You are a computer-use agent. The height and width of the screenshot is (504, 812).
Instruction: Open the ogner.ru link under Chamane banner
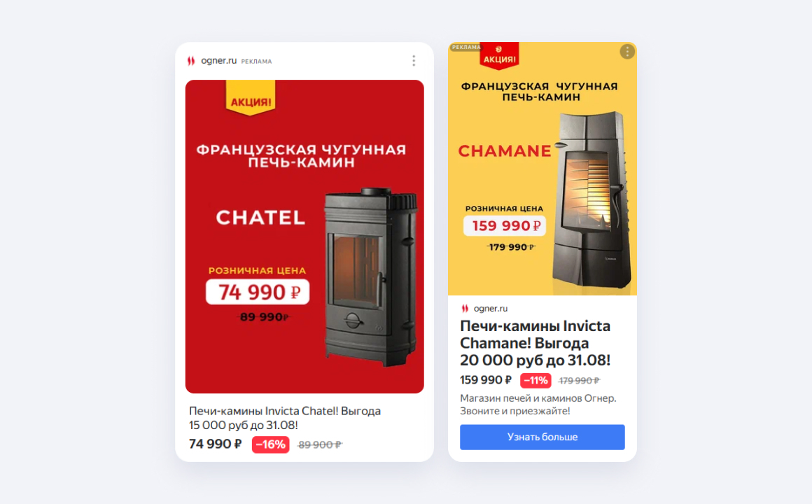491,308
